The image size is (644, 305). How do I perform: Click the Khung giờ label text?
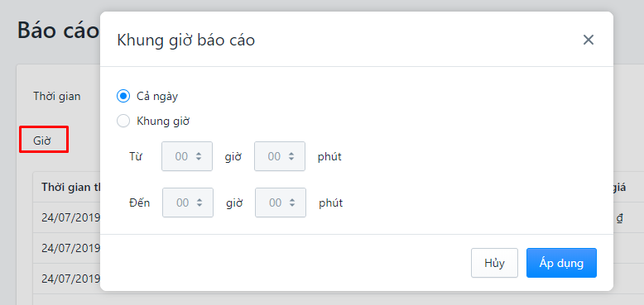[x=163, y=121]
